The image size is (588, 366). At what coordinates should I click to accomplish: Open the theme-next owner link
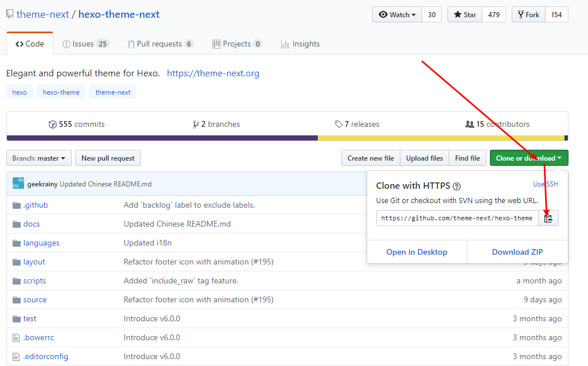tap(43, 14)
